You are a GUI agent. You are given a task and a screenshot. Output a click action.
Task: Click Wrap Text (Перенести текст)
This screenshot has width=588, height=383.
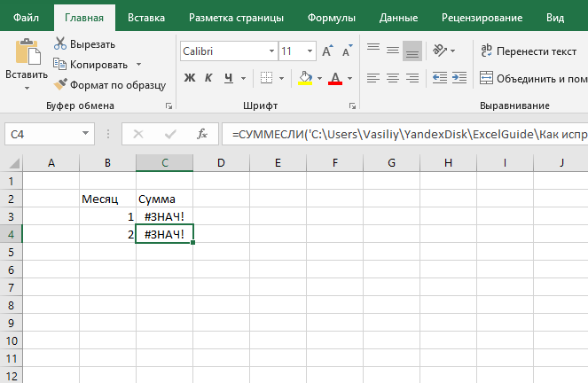coord(529,51)
